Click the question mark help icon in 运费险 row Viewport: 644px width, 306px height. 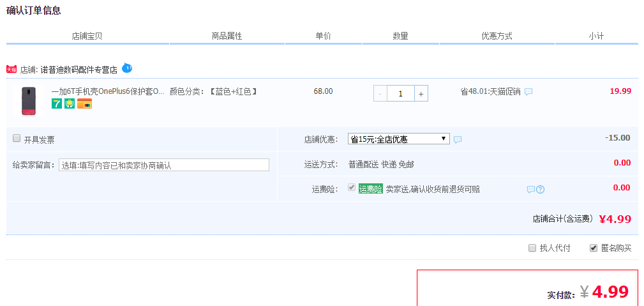click(541, 189)
